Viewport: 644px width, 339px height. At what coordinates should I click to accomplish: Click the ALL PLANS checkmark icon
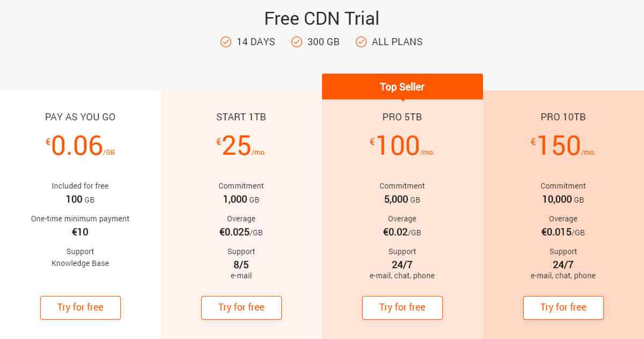coord(361,42)
